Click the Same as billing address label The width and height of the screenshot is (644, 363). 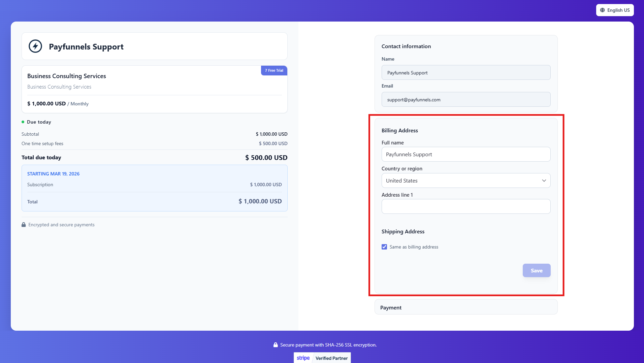[414, 247]
